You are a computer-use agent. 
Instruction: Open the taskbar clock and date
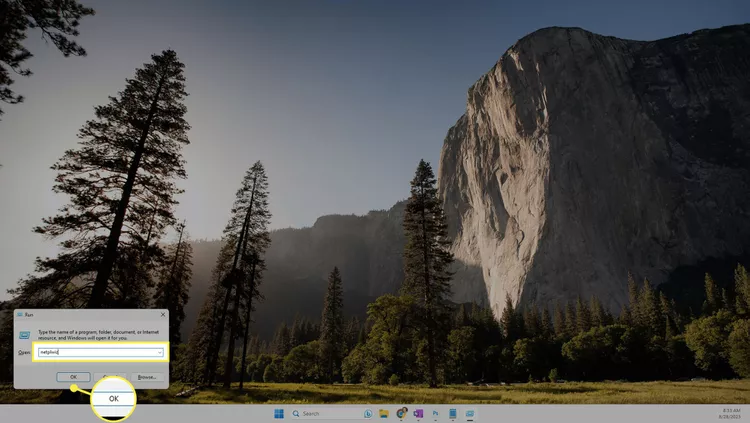click(731, 413)
